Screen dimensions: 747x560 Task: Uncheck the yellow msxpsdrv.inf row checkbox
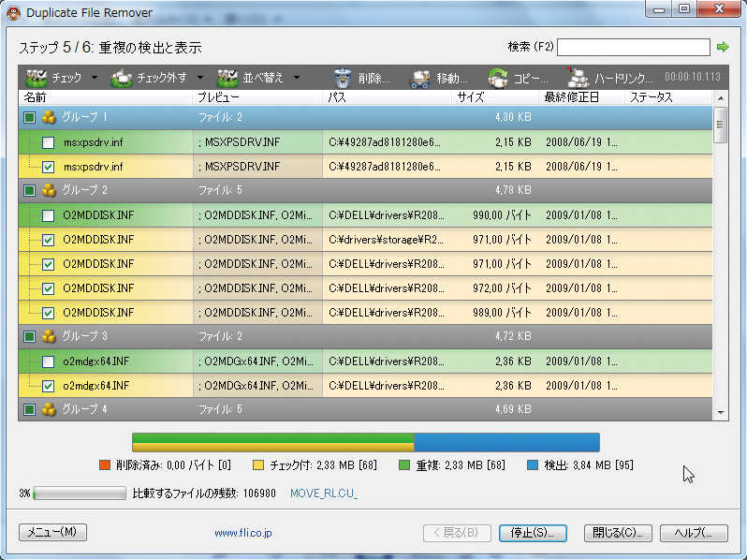point(48,167)
